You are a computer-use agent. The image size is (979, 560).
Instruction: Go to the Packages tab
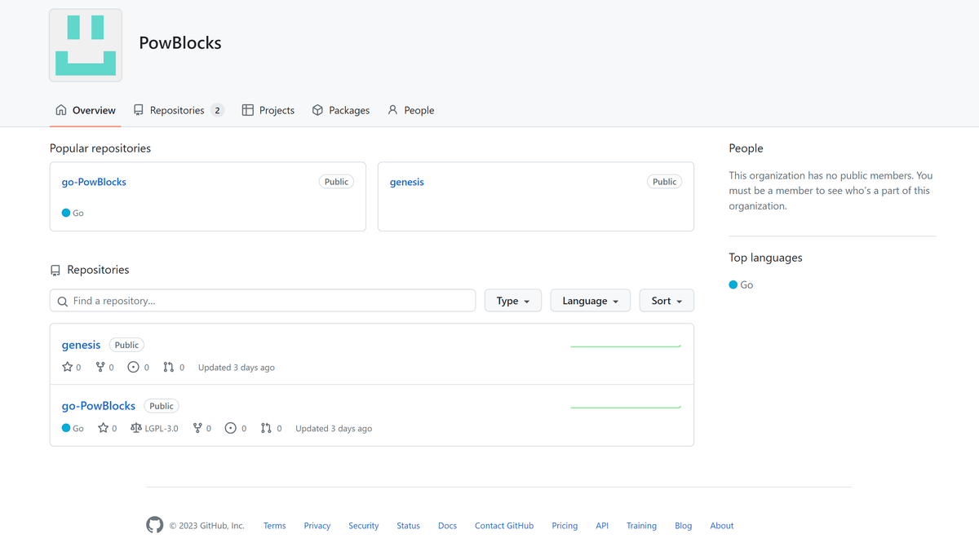pos(341,110)
